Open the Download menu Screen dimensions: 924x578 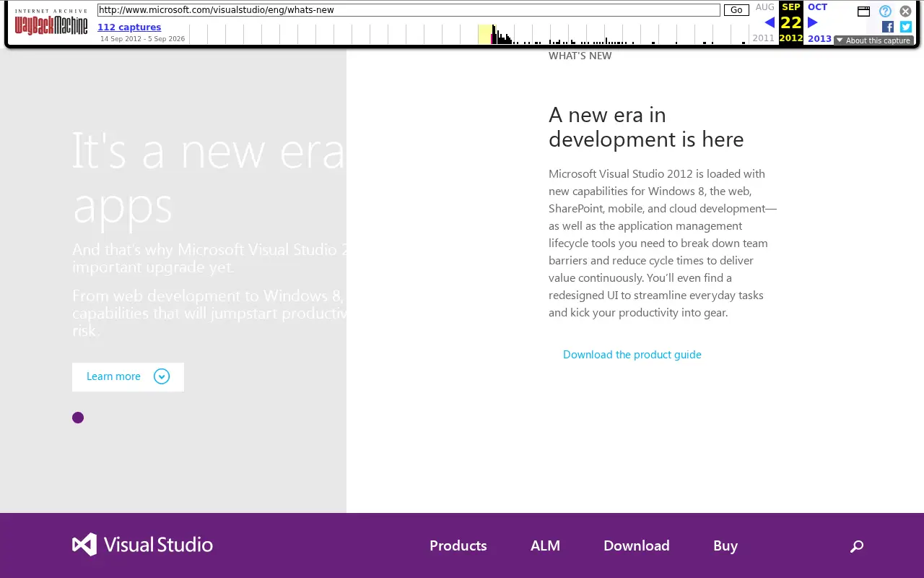(x=637, y=545)
